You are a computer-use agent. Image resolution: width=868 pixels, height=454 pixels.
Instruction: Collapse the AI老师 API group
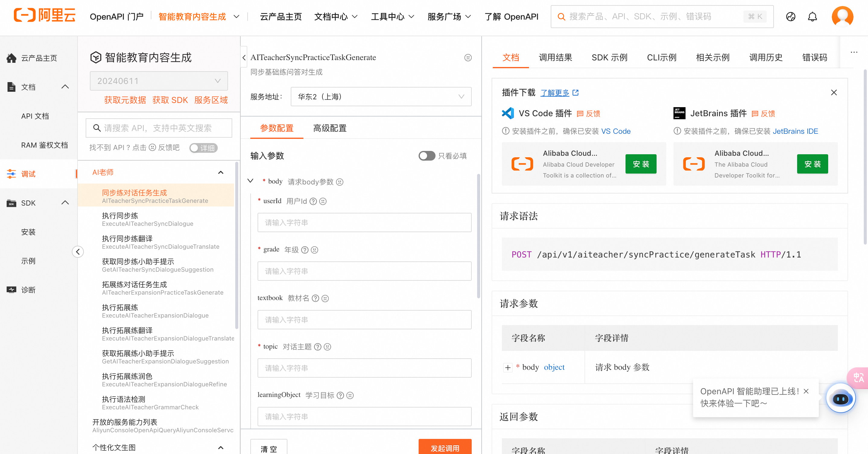(221, 172)
